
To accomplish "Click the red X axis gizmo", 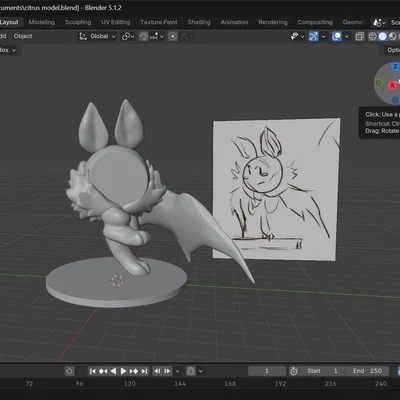I will pyautogui.click(x=392, y=85).
